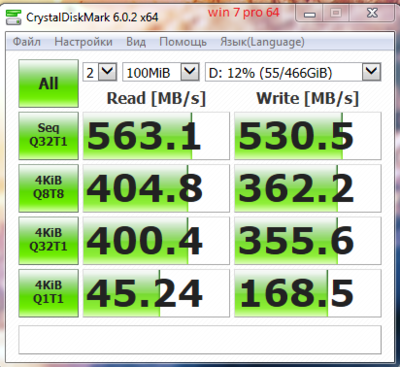Run the 4KiB Q8T8 test

tap(49, 188)
